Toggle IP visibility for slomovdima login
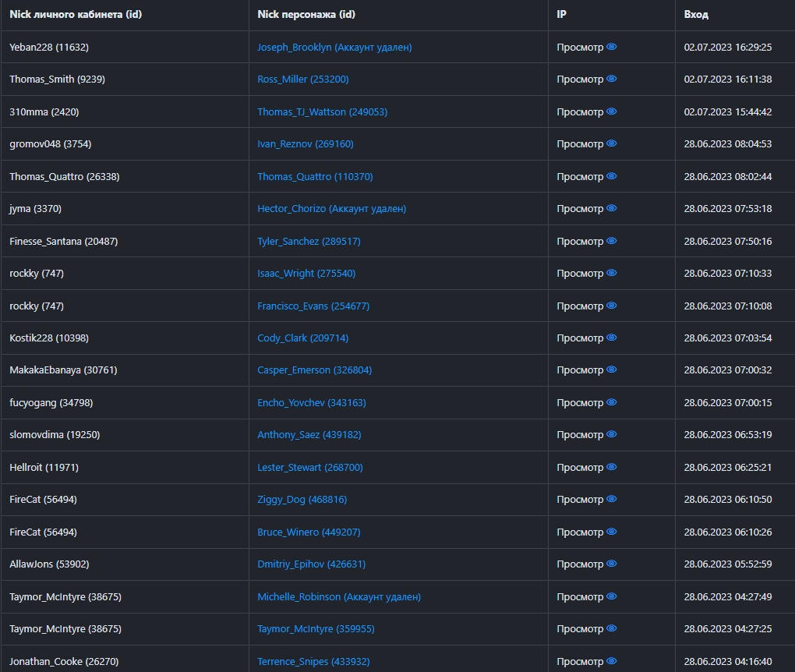 612,434
